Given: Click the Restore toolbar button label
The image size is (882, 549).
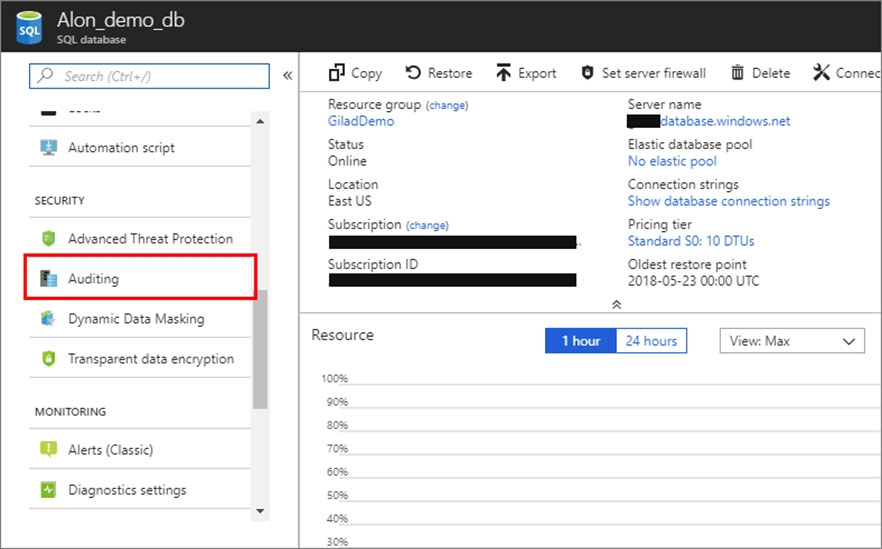Looking at the screenshot, I should pos(450,73).
